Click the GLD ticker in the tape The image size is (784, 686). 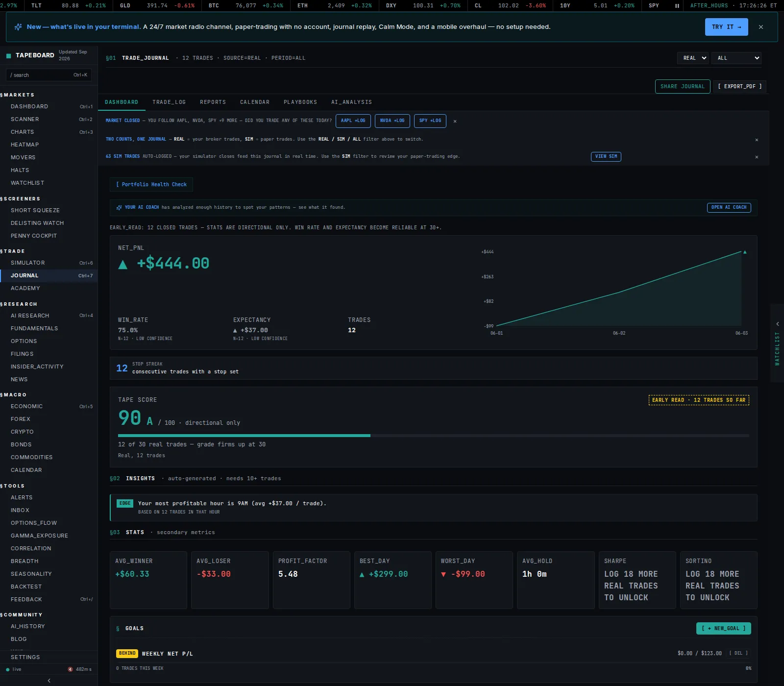[x=157, y=6]
